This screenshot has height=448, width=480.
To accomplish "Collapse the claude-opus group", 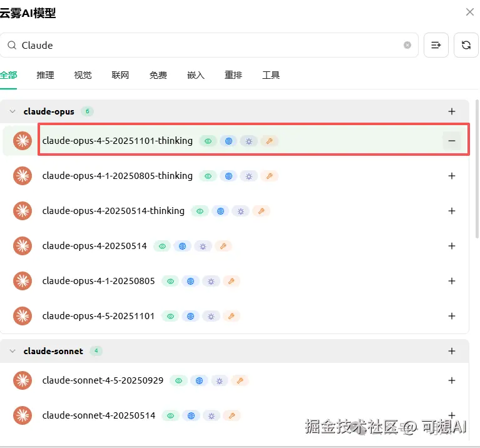I will coord(13,111).
